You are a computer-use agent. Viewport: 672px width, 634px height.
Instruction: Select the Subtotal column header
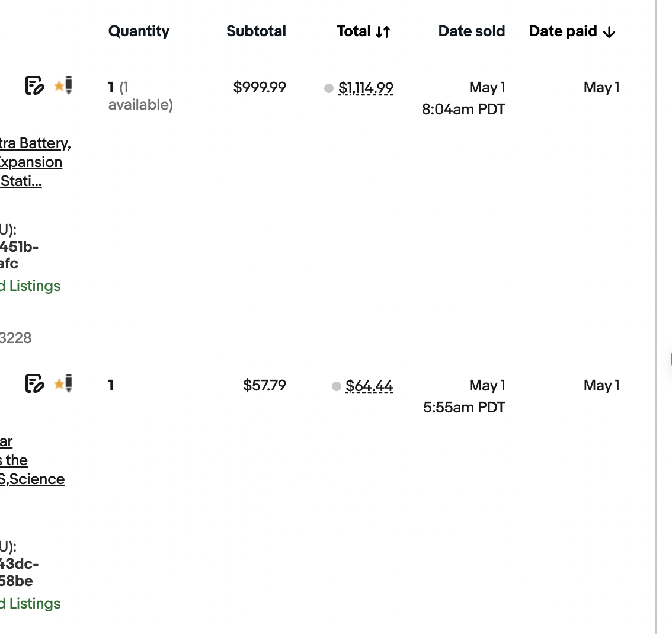tap(256, 31)
